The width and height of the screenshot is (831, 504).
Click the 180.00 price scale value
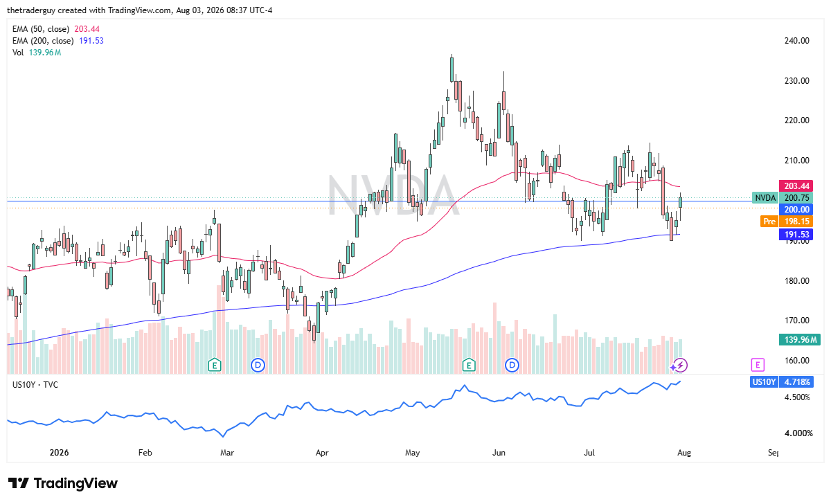pos(796,280)
